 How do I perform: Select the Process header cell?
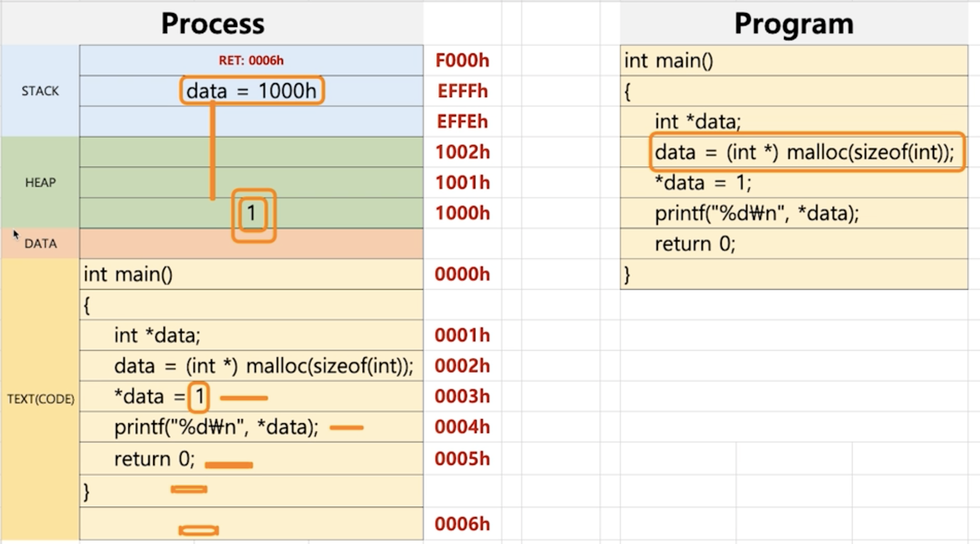212,24
